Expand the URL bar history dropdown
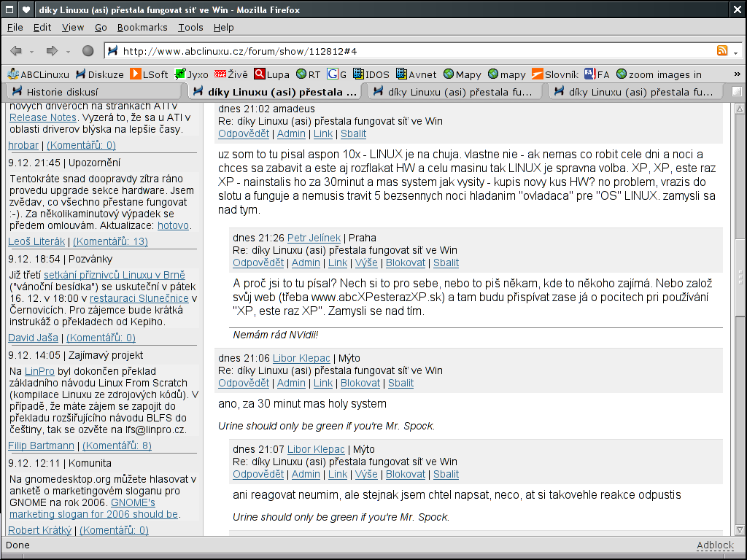This screenshot has height=560, width=747. coord(735,52)
